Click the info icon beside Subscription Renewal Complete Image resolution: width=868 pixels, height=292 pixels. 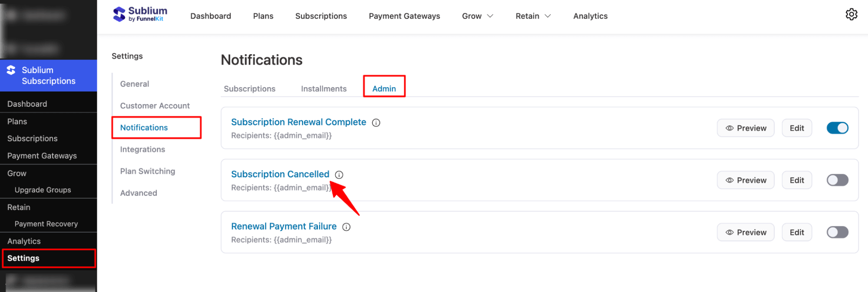tap(376, 123)
